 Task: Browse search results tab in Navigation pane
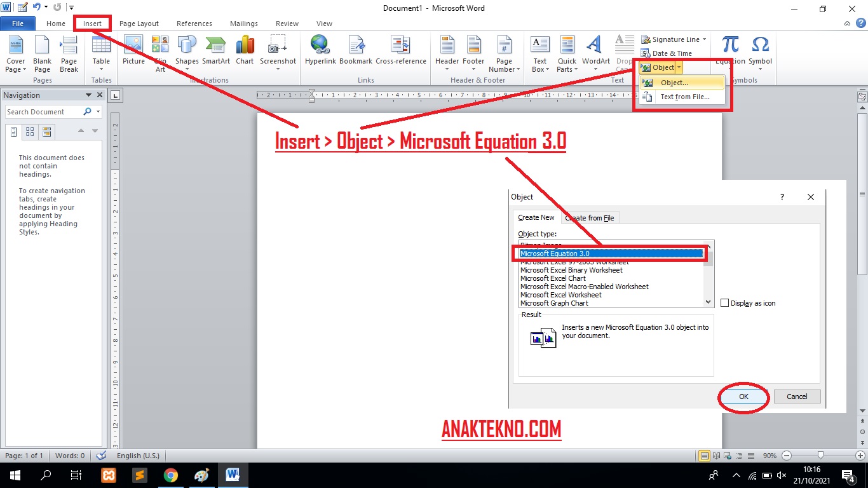[46, 132]
